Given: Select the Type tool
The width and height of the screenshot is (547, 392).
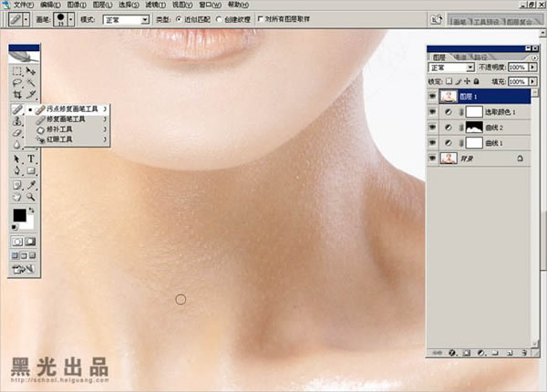Looking at the screenshot, I should (x=31, y=159).
